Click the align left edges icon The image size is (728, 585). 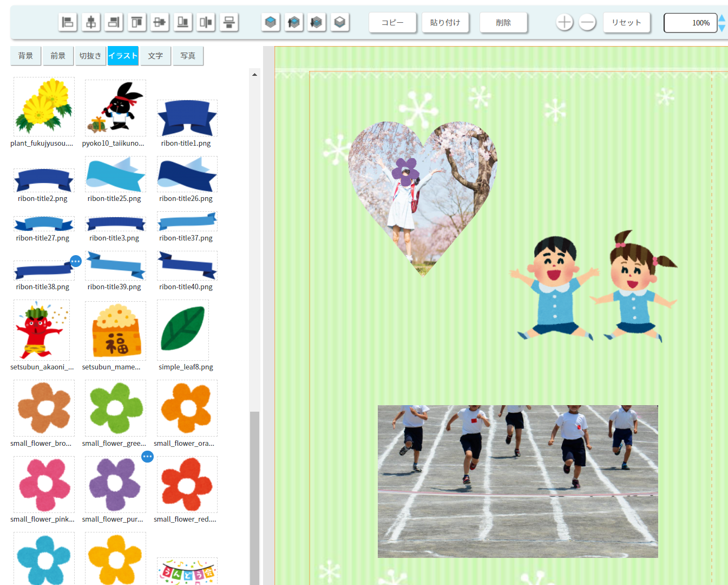68,22
